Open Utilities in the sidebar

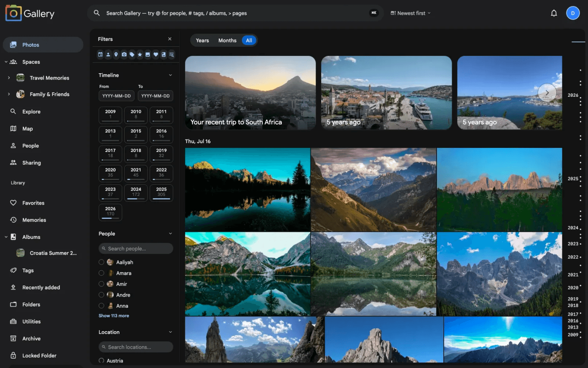click(43, 322)
